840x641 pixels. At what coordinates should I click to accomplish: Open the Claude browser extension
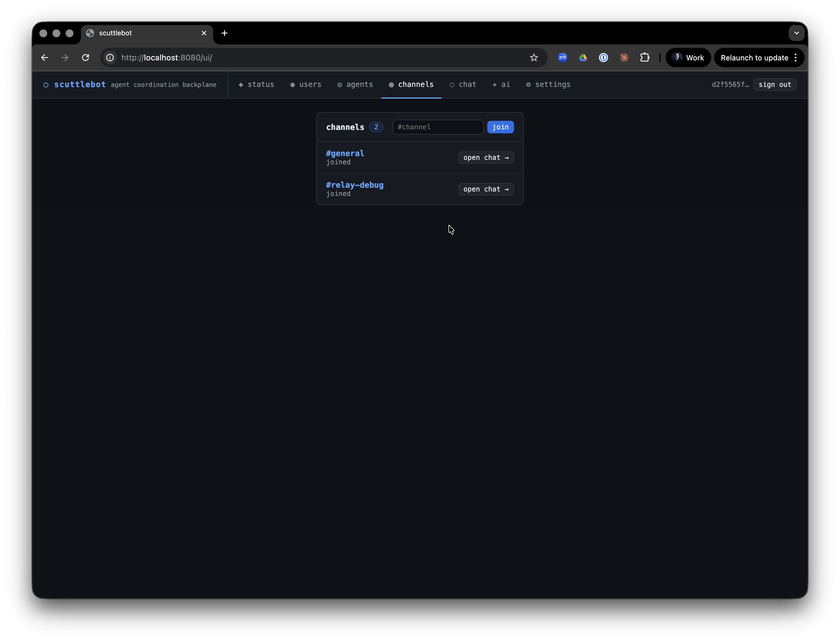coord(624,58)
